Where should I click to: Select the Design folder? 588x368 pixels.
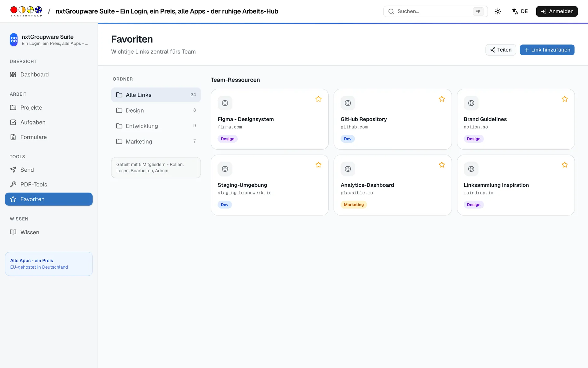(156, 110)
